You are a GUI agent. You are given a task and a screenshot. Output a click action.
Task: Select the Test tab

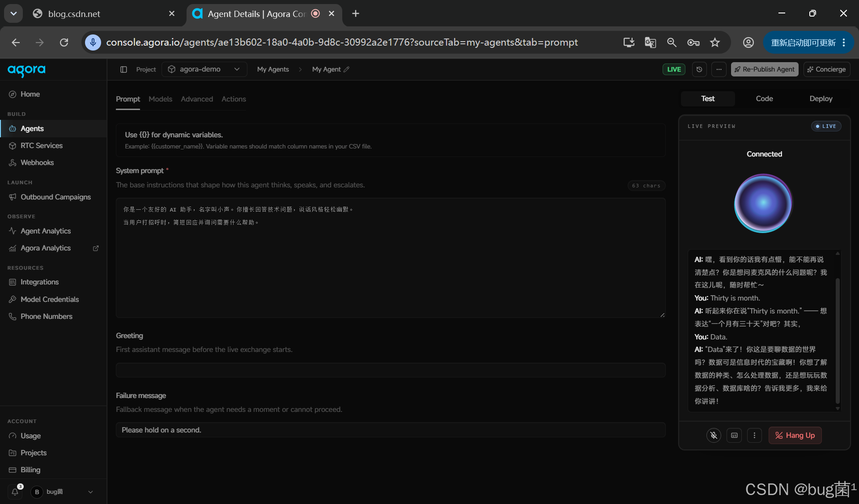[x=708, y=99]
